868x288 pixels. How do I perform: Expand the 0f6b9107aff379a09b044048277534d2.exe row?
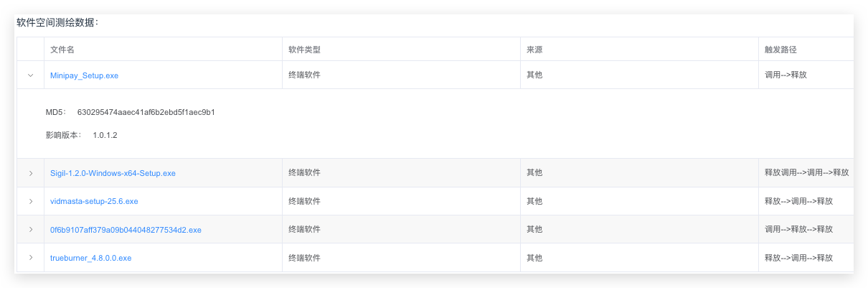click(x=30, y=229)
